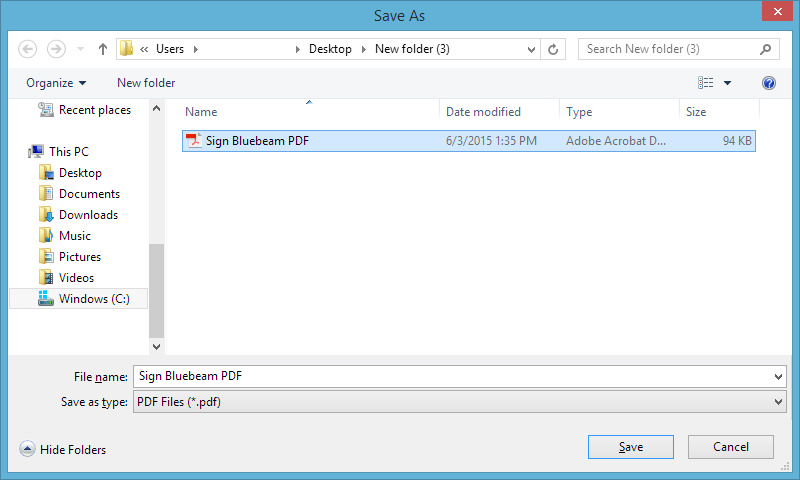Open the address bar history dropdown

coord(531,49)
